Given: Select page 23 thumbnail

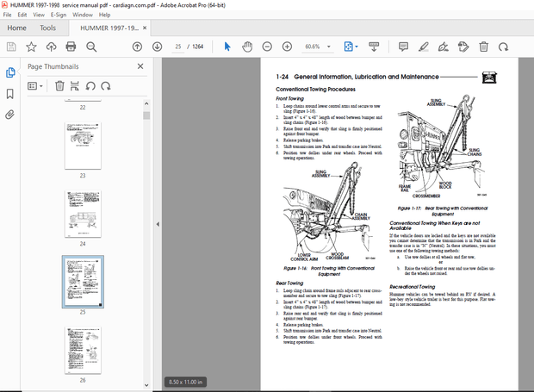Looking at the screenshot, I should pos(83,146).
